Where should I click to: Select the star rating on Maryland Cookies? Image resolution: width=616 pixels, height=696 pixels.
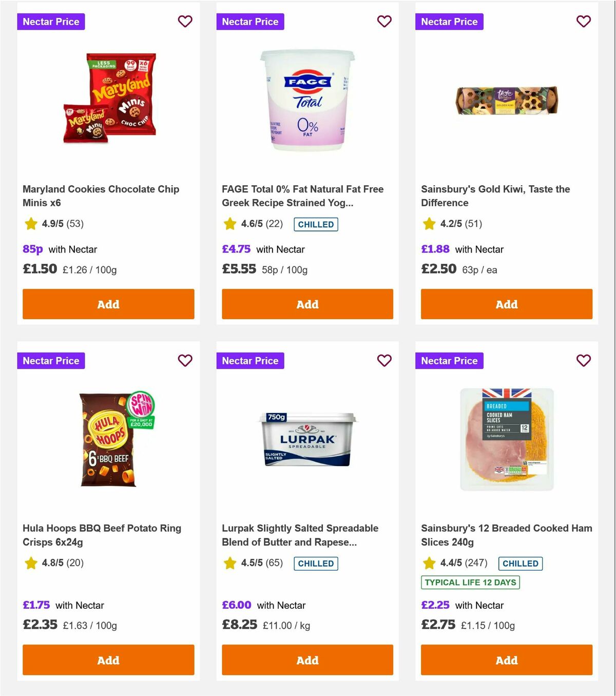click(30, 224)
